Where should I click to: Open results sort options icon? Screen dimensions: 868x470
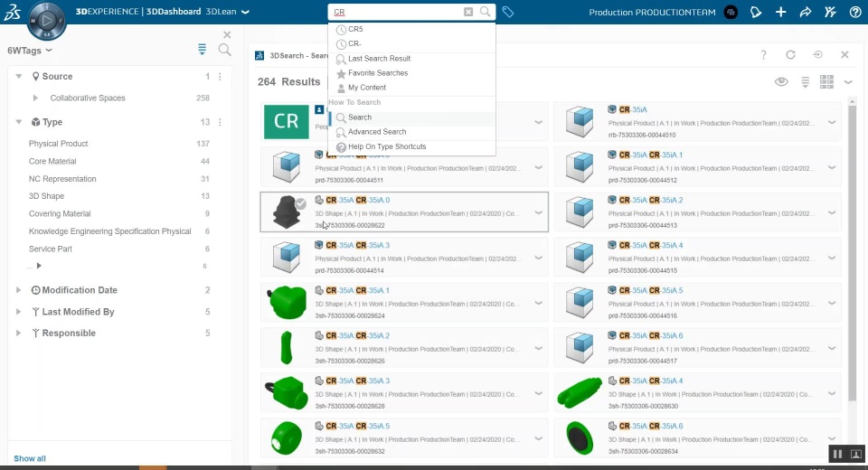pyautogui.click(x=805, y=82)
